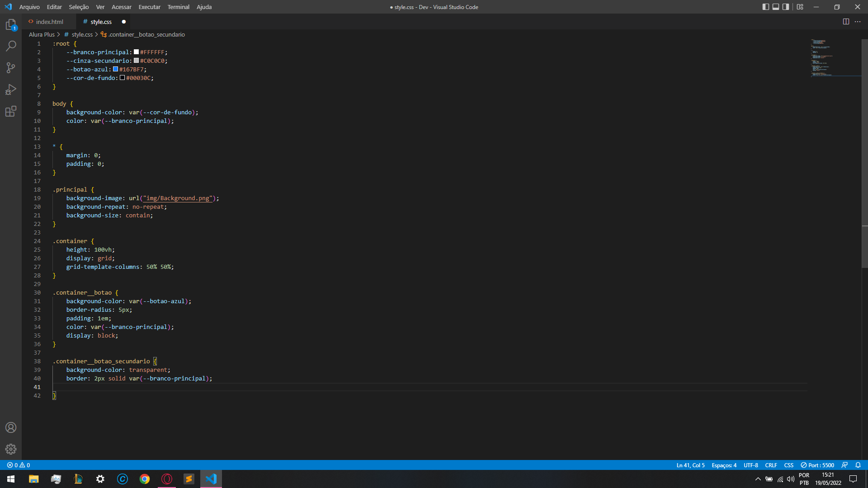Click the grid-template-columns property

coord(103,267)
